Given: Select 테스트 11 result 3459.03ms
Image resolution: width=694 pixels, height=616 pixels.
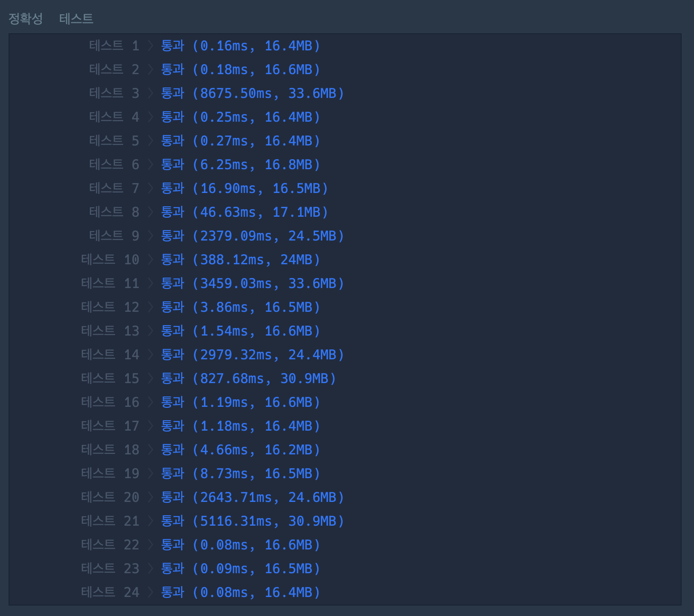Looking at the screenshot, I should (253, 283).
